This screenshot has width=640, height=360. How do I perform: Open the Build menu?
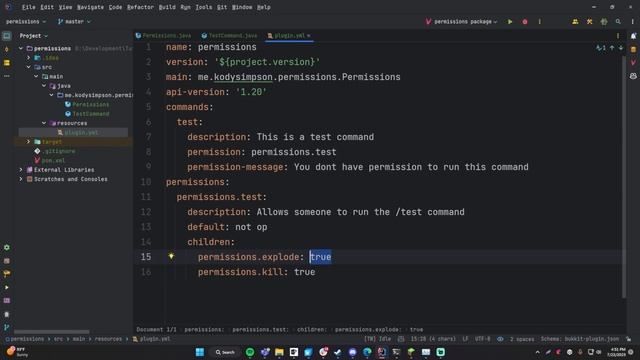[167, 7]
